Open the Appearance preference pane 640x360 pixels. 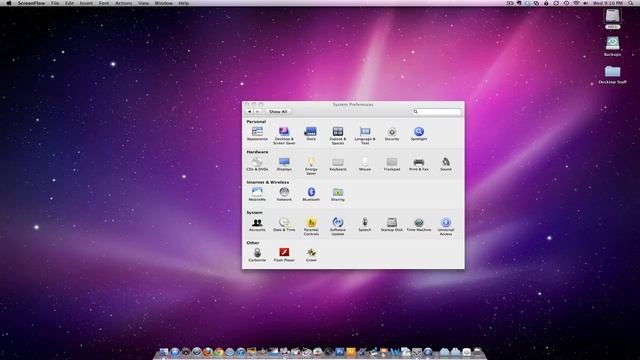257,134
